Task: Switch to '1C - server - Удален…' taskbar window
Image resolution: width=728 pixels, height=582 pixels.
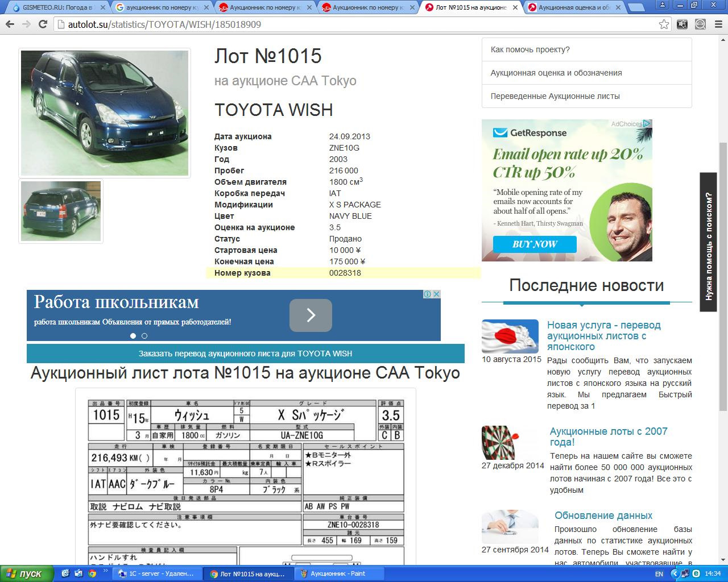Action: pos(158,573)
